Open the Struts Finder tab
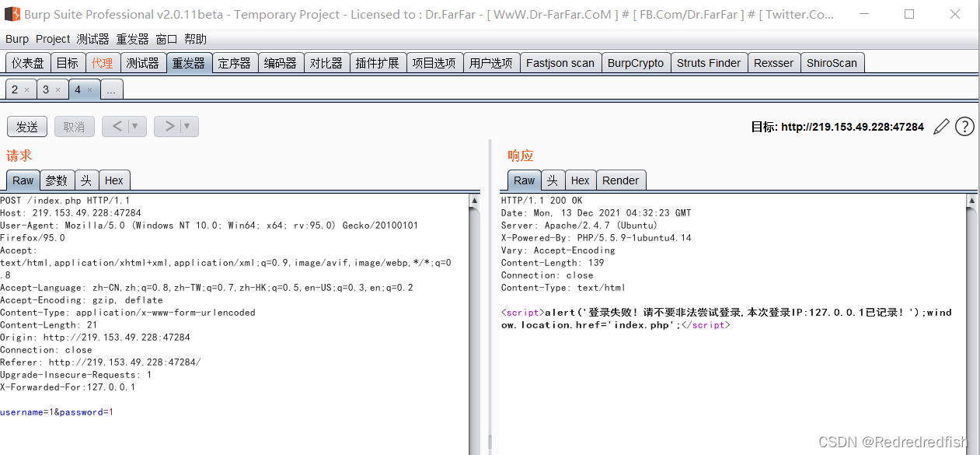Viewport: 980px width, 455px height. (x=709, y=63)
